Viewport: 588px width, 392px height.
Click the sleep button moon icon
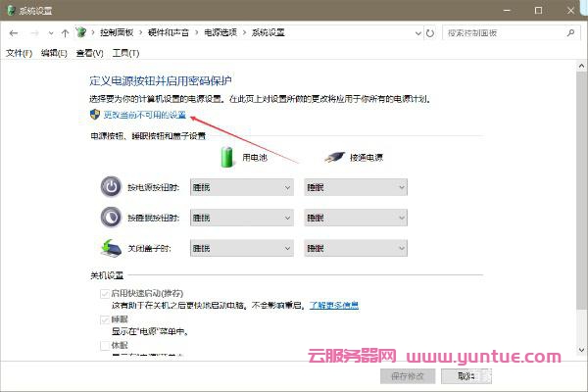111,218
